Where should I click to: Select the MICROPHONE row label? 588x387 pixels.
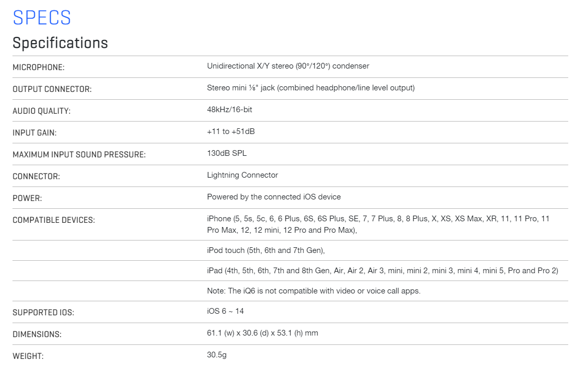coord(38,68)
